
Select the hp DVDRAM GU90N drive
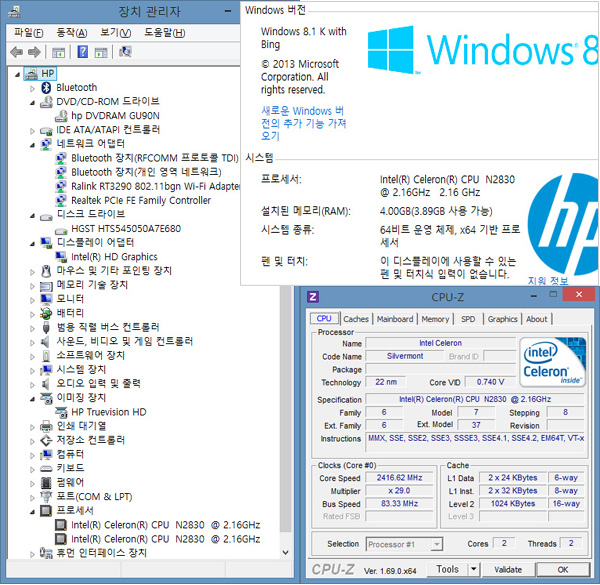[115, 116]
